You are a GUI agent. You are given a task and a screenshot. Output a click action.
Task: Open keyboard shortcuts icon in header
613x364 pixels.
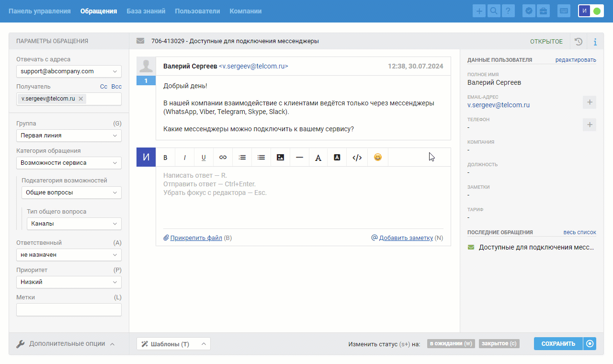pyautogui.click(x=564, y=11)
